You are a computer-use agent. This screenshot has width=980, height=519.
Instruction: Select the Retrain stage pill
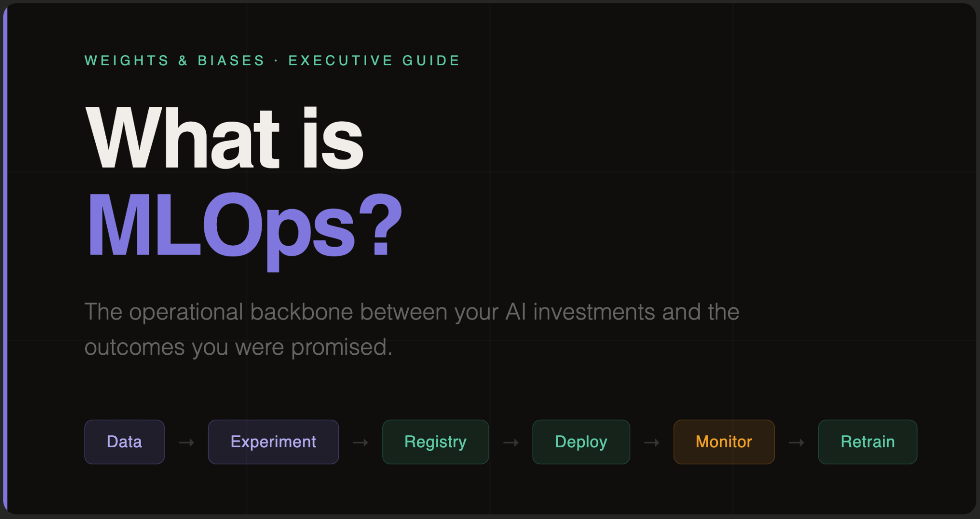[868, 442]
